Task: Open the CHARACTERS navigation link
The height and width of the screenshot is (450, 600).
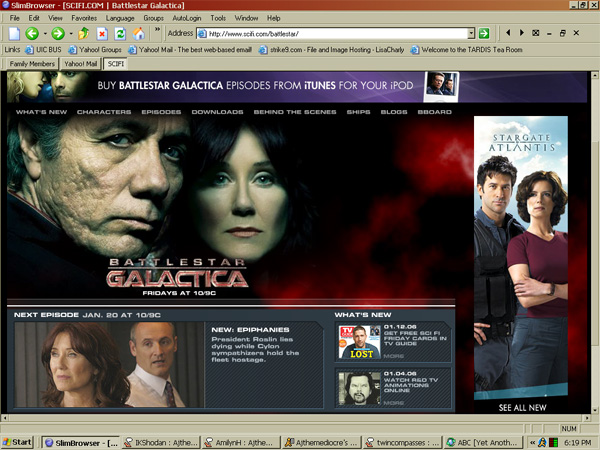Action: [104, 112]
